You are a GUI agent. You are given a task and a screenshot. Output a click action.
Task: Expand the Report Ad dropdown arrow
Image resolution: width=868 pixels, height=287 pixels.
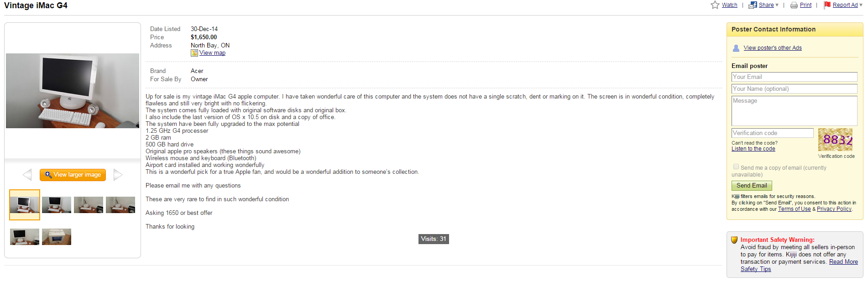[861, 5]
